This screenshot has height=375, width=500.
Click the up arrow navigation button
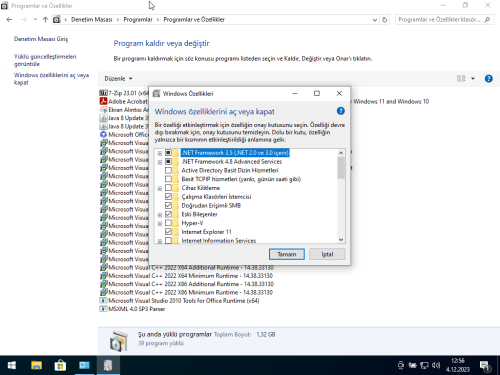coord(45,20)
